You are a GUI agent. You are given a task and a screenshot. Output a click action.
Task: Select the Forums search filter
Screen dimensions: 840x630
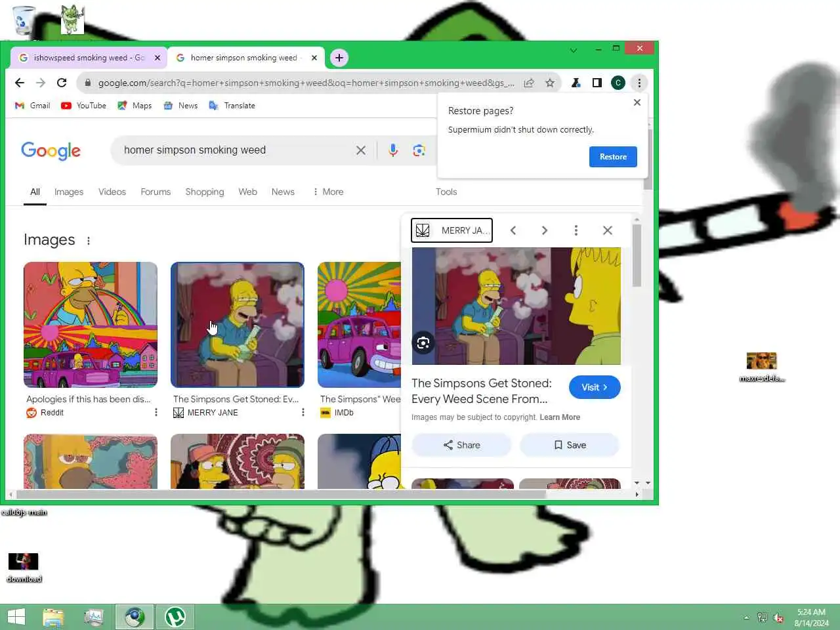click(x=156, y=192)
